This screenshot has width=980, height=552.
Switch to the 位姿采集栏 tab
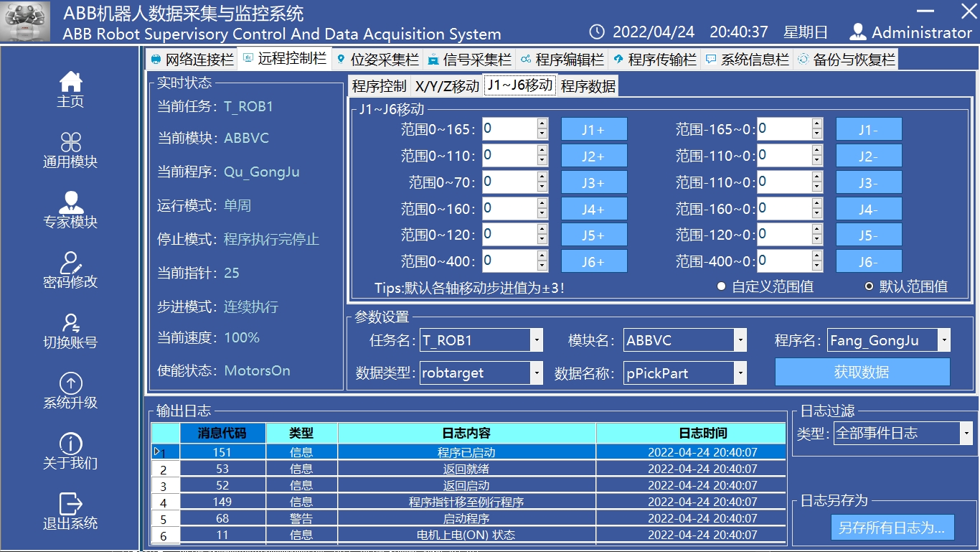(377, 60)
